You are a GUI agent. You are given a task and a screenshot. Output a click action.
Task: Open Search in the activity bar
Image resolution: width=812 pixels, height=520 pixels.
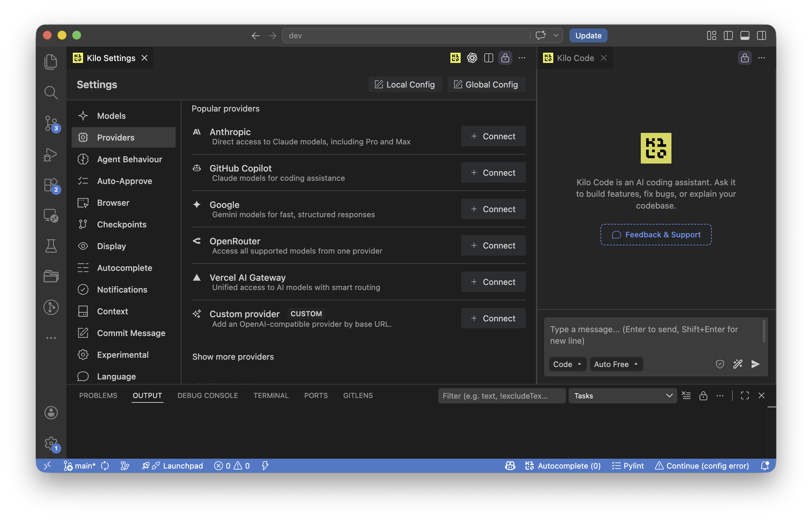(51, 92)
